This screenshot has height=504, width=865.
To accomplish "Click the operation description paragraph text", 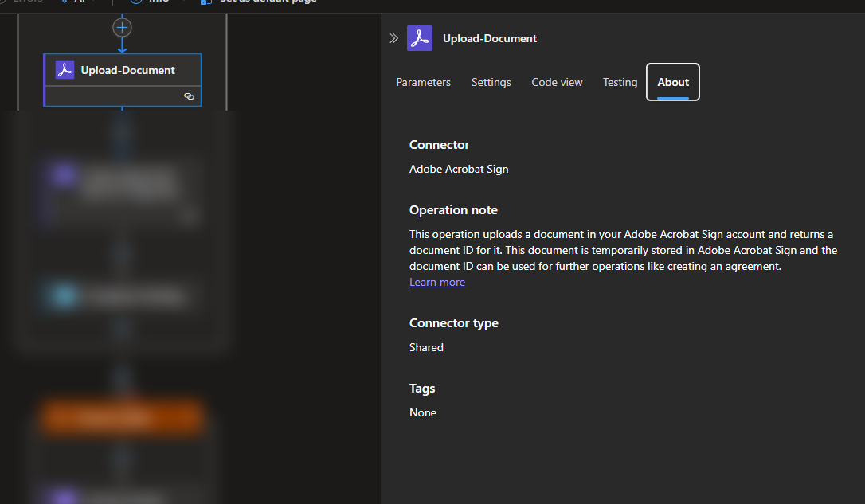I will pos(624,250).
